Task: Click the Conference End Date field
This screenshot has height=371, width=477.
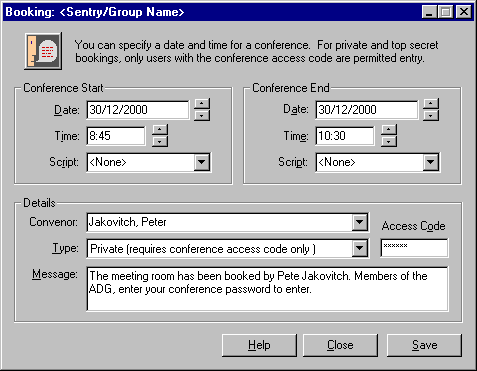Action: point(366,110)
